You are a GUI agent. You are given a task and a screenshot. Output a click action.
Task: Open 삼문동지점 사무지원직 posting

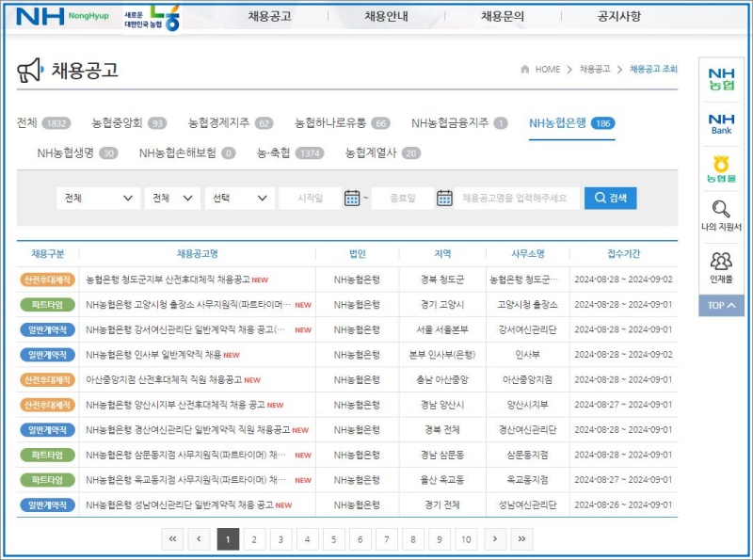point(185,455)
